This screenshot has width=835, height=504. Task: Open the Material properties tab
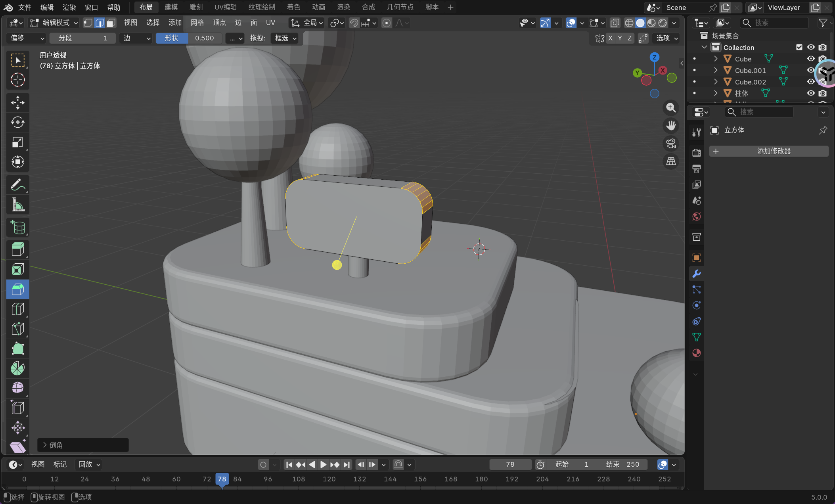[696, 353]
